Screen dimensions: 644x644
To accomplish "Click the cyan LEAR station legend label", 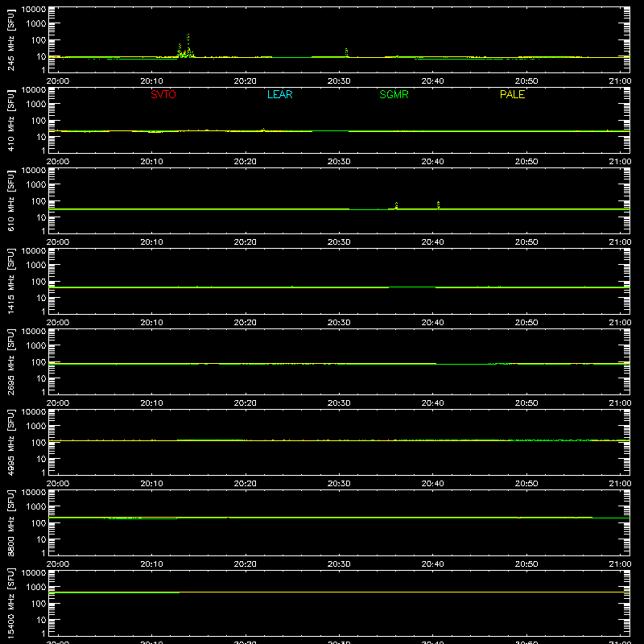I will click(279, 94).
